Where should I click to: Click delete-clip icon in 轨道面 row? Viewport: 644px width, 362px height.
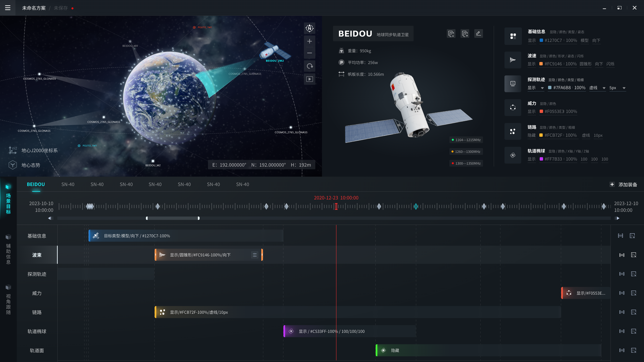(634, 350)
